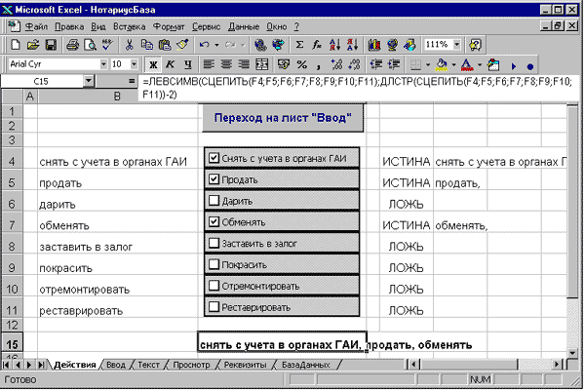Copy selection with the Copy icon
Image resolution: width=585 pixels, height=392 pixels.
coord(147,45)
